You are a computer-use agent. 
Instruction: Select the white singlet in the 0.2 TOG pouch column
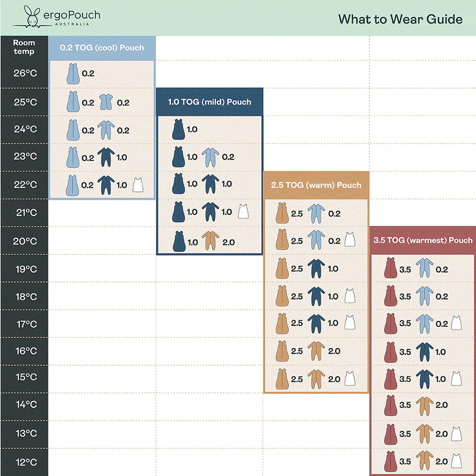click(x=138, y=186)
